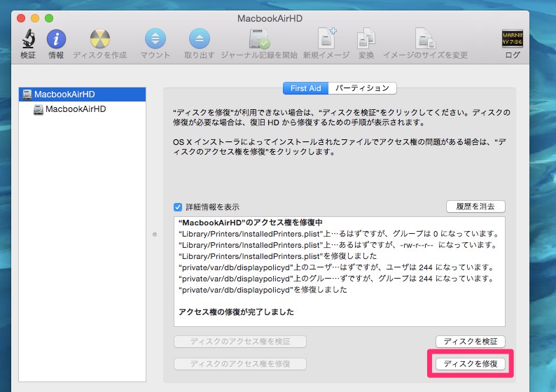Click the log line saying ユーザは 244 になっています
This screenshot has width=556, height=392.
click(x=337, y=267)
